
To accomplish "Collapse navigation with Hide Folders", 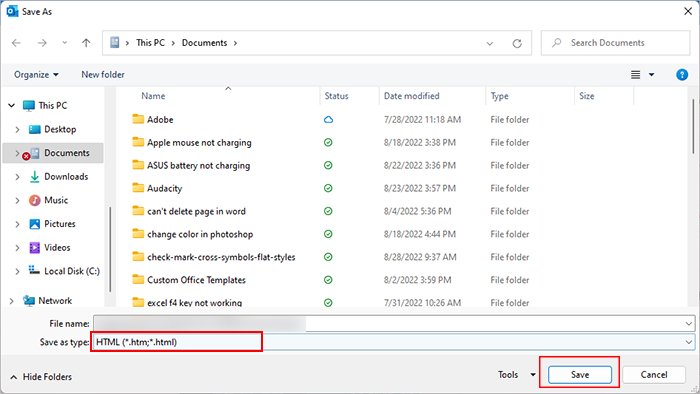I will (41, 377).
